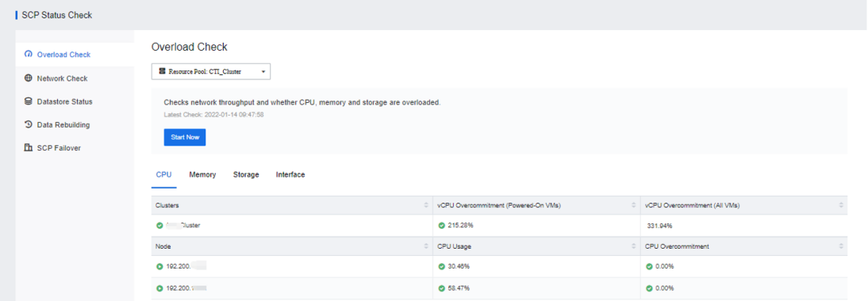
Task: Switch to the CPU tab
Action: tap(164, 174)
